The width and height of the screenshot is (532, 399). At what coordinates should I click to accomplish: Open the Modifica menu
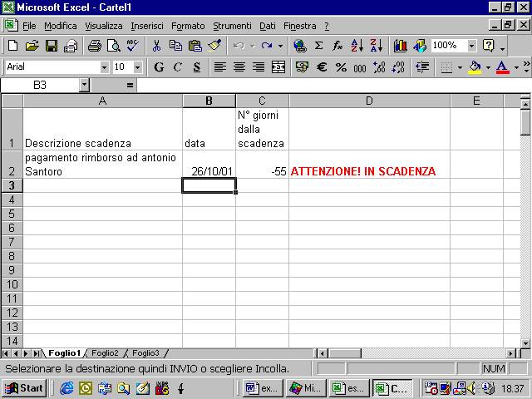pos(61,26)
